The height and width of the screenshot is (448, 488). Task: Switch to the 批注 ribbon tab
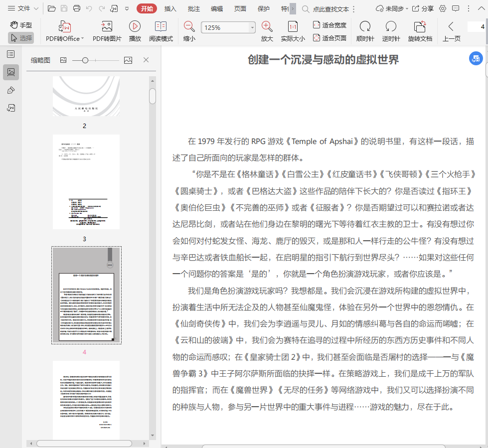[194, 8]
